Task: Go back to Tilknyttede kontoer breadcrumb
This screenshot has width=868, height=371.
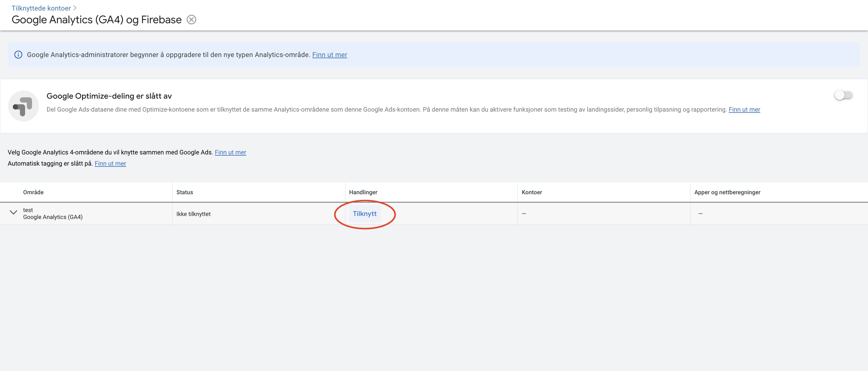Action: [41, 8]
